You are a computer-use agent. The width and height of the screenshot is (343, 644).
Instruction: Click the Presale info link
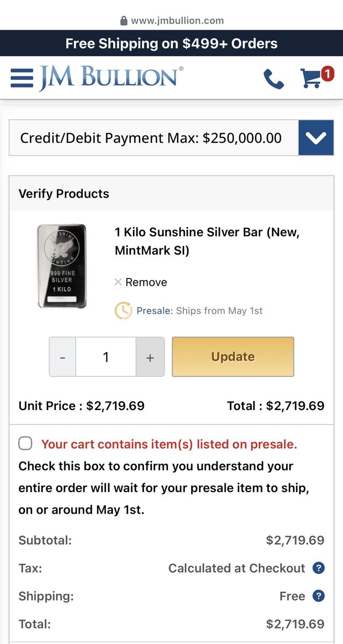155,311
